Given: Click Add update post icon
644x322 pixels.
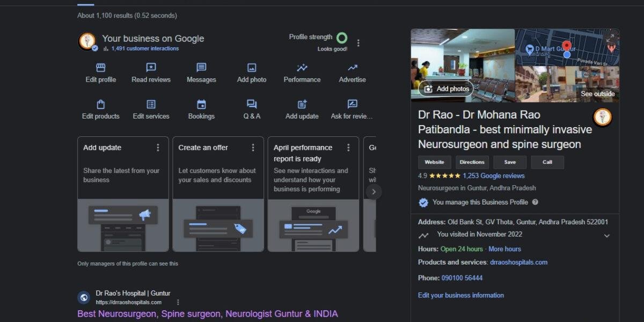Looking at the screenshot, I should [302, 104].
